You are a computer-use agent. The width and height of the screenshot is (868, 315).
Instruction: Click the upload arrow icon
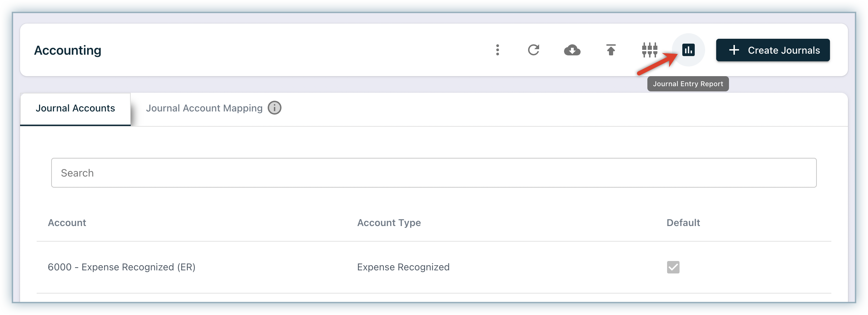coord(611,50)
